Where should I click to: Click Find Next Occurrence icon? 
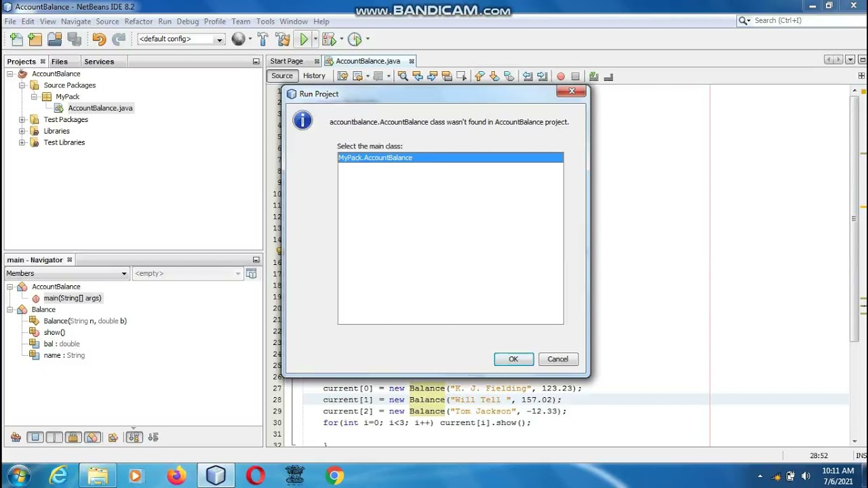click(432, 76)
